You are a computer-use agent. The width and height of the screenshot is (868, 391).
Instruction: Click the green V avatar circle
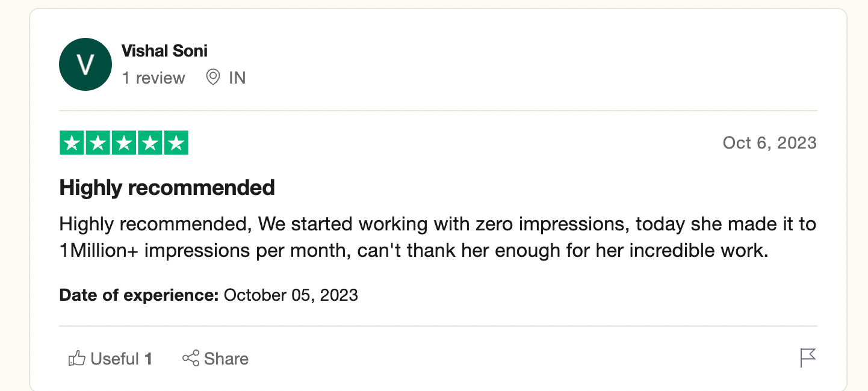pyautogui.click(x=85, y=64)
